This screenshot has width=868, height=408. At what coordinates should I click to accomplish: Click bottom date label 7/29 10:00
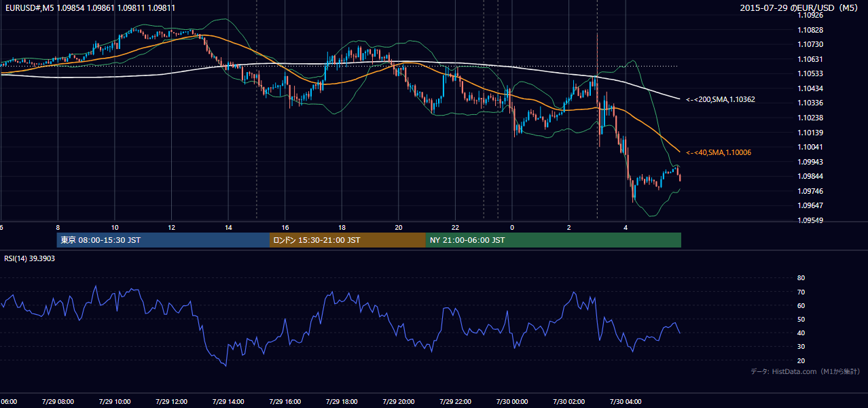115,401
